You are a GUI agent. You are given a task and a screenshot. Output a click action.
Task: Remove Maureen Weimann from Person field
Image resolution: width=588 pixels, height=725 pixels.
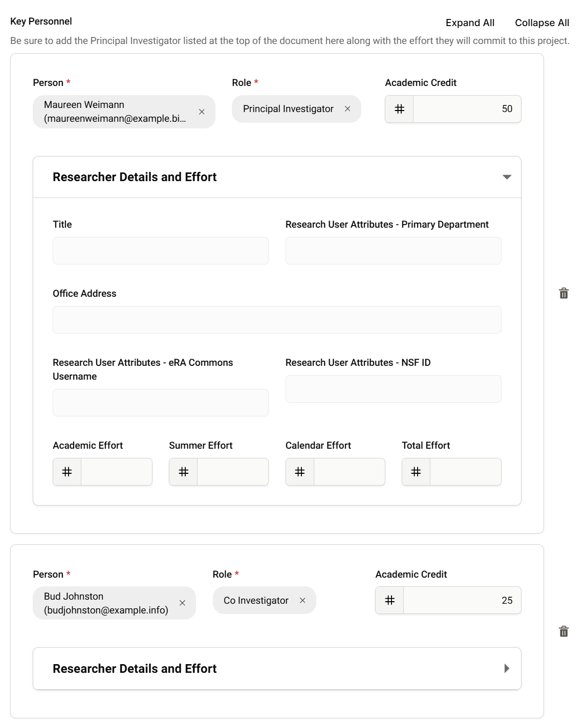[202, 112]
